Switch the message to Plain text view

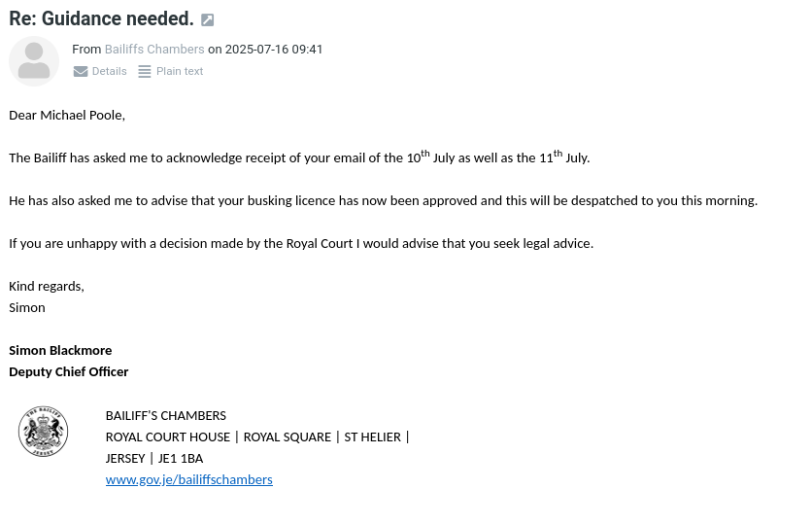(180, 72)
